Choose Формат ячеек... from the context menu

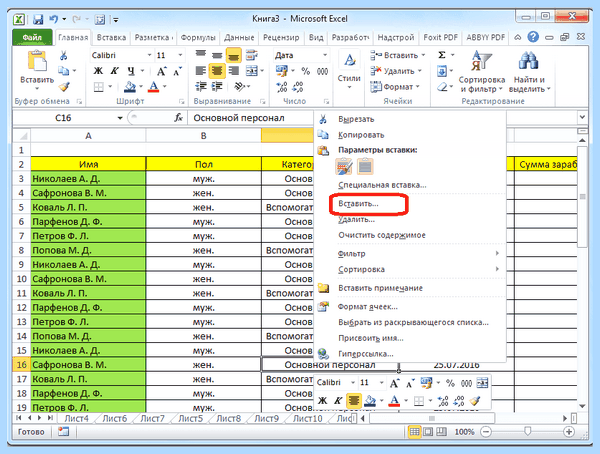(x=368, y=307)
